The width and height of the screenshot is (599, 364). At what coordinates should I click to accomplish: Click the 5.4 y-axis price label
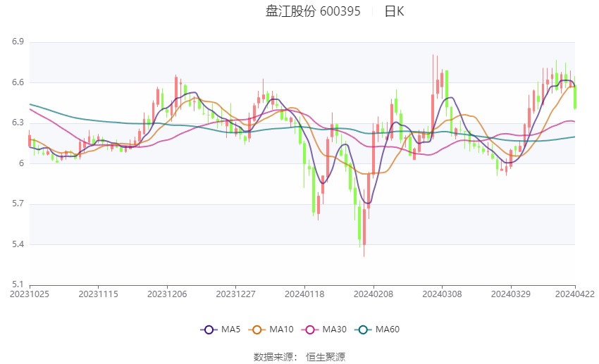pyautogui.click(x=18, y=244)
